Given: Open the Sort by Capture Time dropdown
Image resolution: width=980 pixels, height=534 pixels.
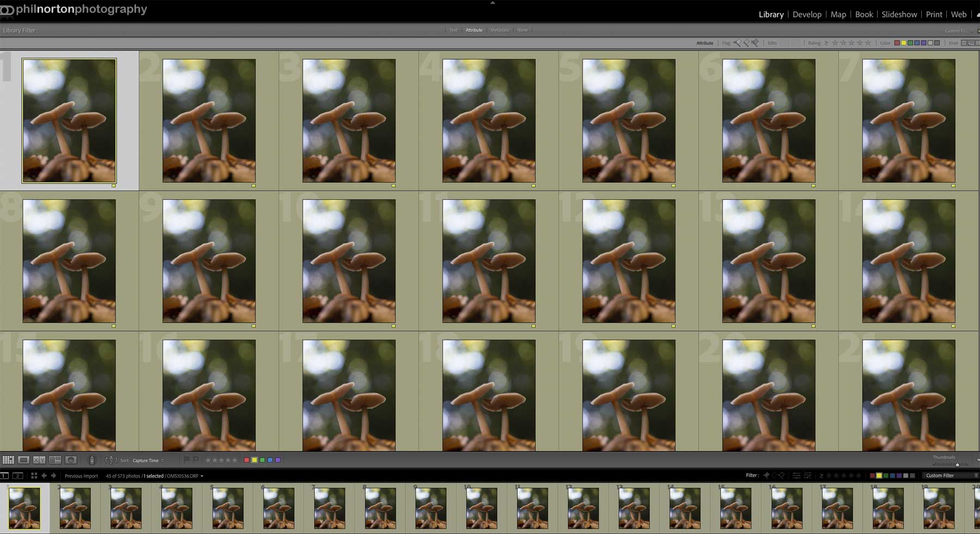Looking at the screenshot, I should [x=148, y=461].
